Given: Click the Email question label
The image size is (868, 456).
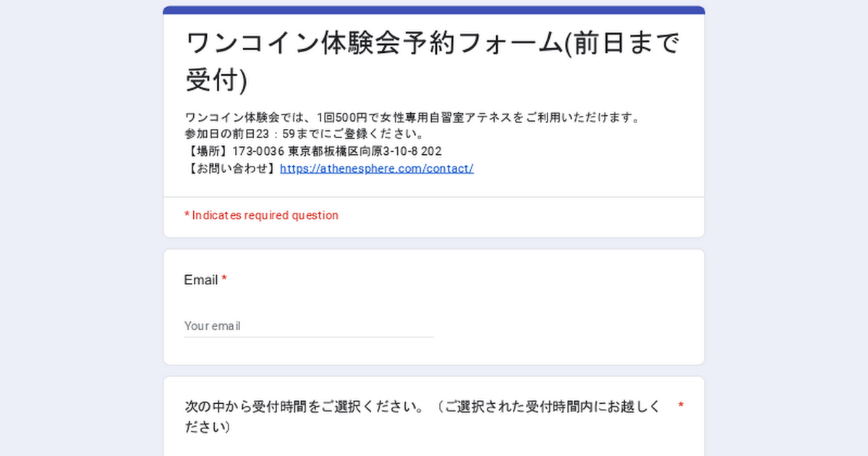Looking at the screenshot, I should (201, 280).
